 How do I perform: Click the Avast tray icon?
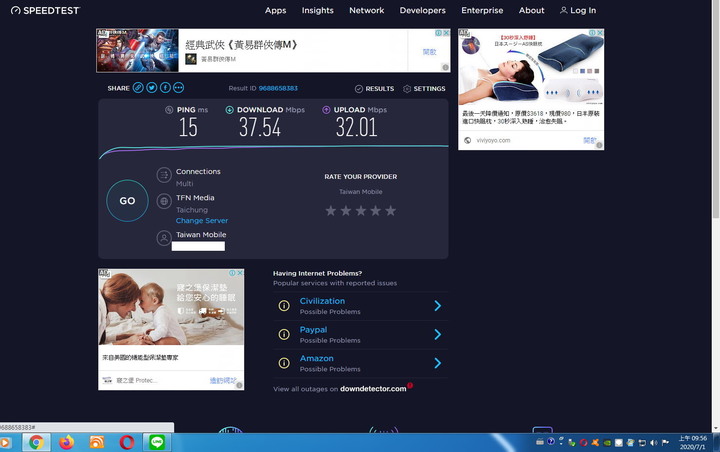595,443
